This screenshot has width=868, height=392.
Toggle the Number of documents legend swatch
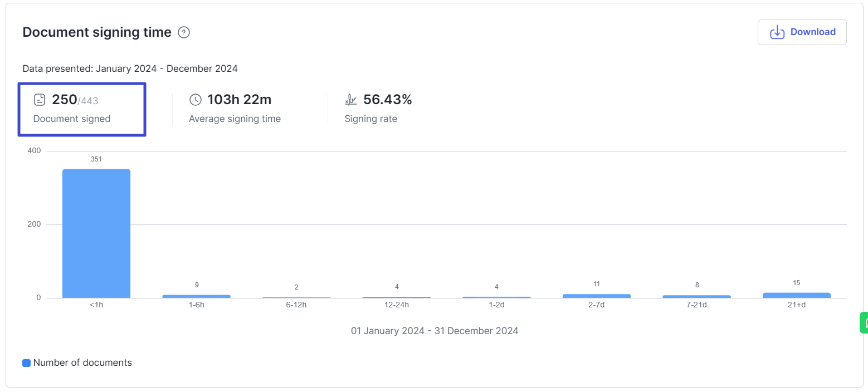[26, 363]
